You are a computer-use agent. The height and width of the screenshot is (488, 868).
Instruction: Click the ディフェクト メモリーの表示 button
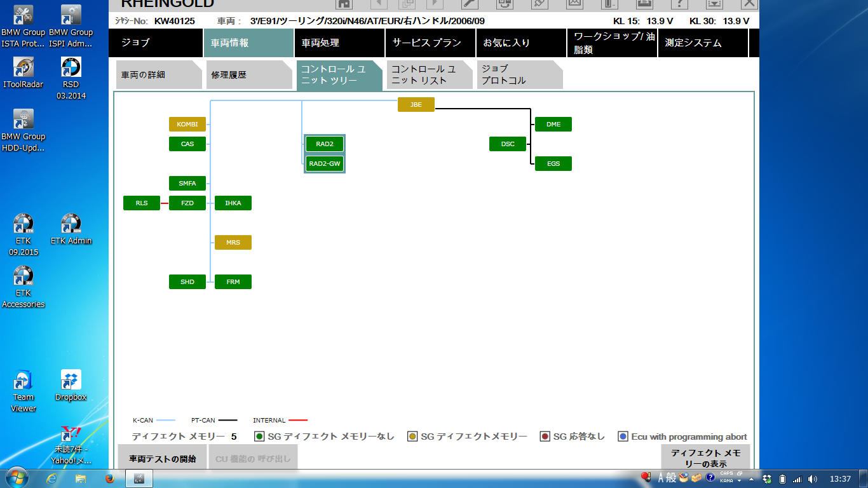[705, 457]
